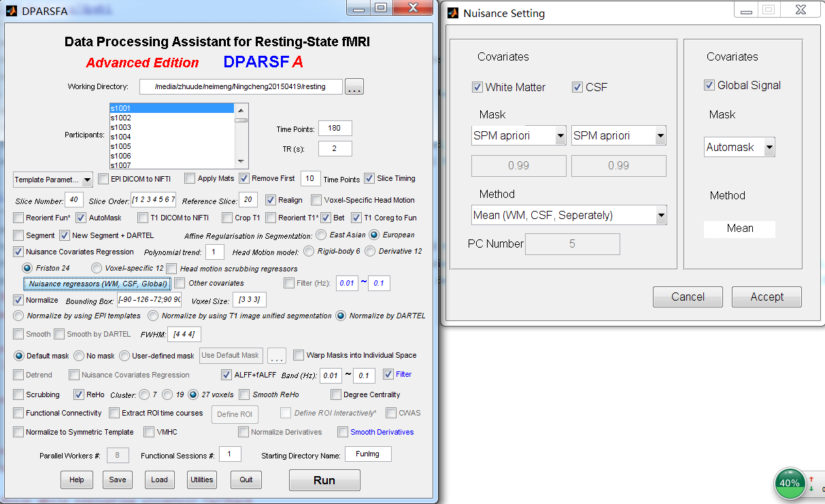Click the Load button
This screenshot has height=504, width=825.
(x=159, y=480)
